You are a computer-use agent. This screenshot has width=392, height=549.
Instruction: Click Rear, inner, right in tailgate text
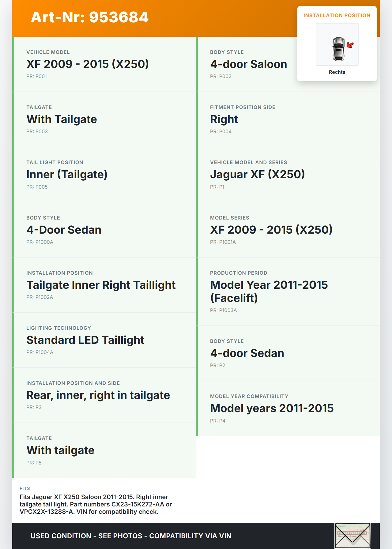pyautogui.click(x=98, y=395)
